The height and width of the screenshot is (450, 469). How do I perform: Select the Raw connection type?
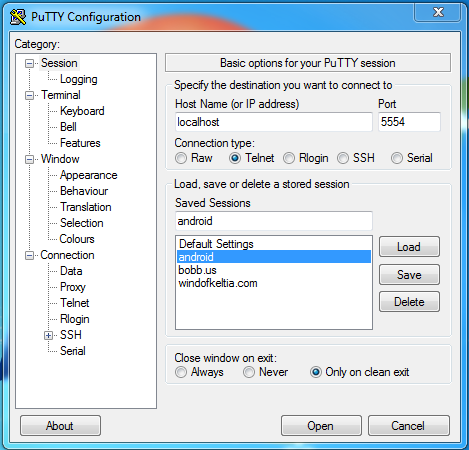(181, 158)
